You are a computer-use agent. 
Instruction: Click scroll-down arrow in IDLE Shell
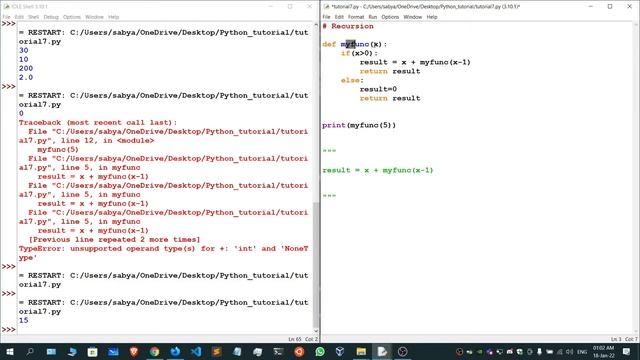point(316,331)
